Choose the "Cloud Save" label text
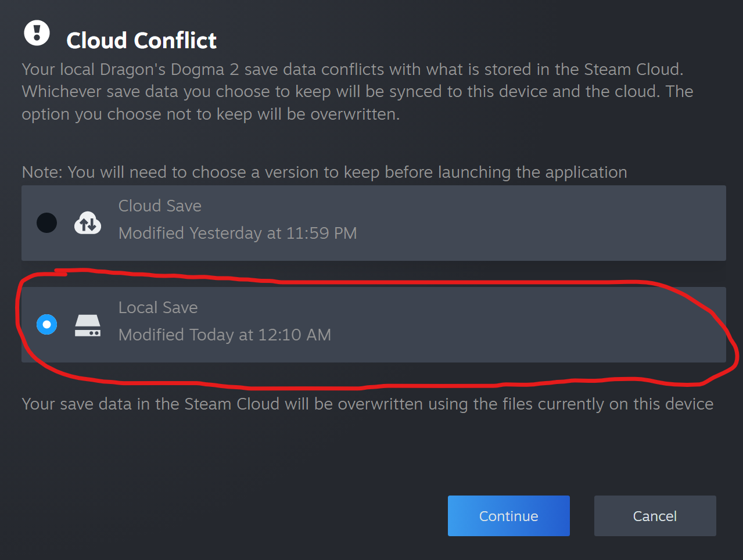This screenshot has width=743, height=560. pos(160,206)
